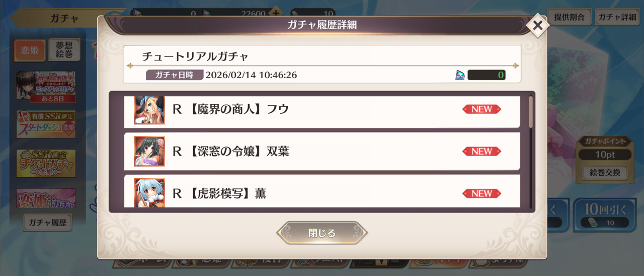The width and height of the screenshot is (644, 276).
Task: Click the plus icon to add gems
Action: click(275, 13)
